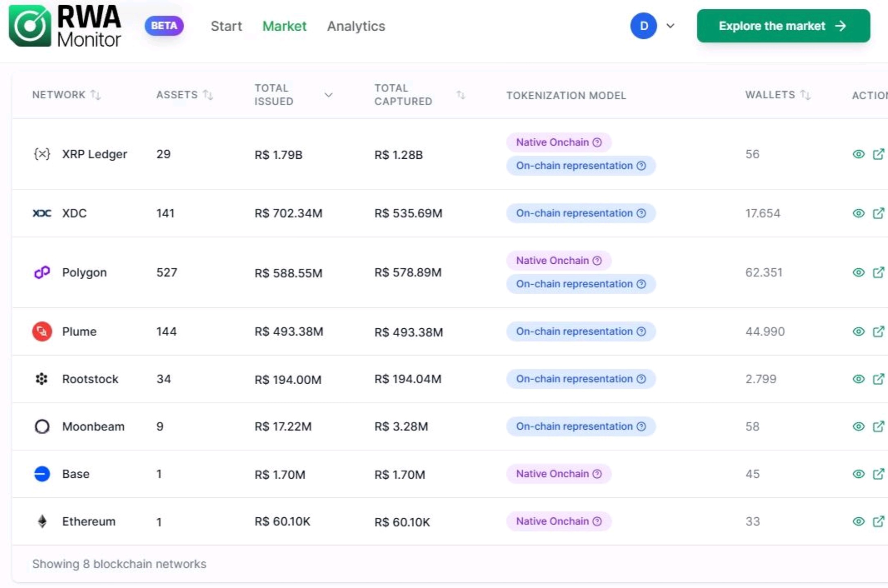Click help icon on Base Native Onchain badge
Viewport: 888px width, 588px height.
pyautogui.click(x=597, y=474)
